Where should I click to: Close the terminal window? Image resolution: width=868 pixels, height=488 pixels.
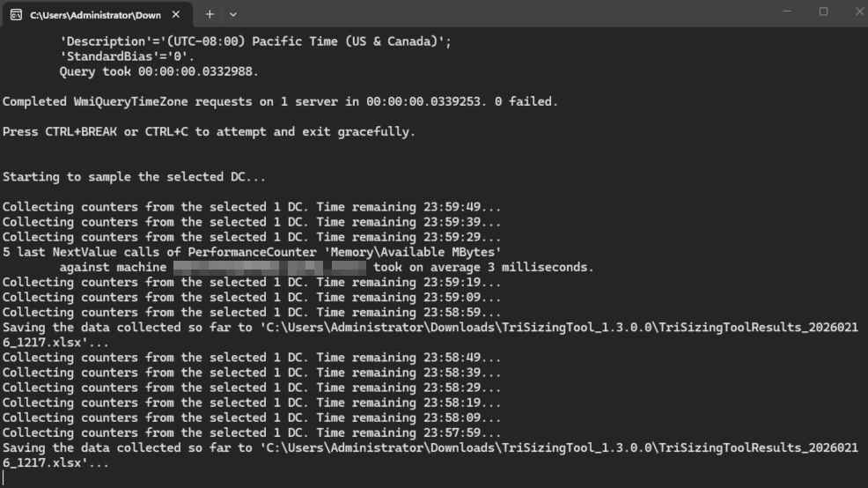pyautogui.click(x=858, y=12)
